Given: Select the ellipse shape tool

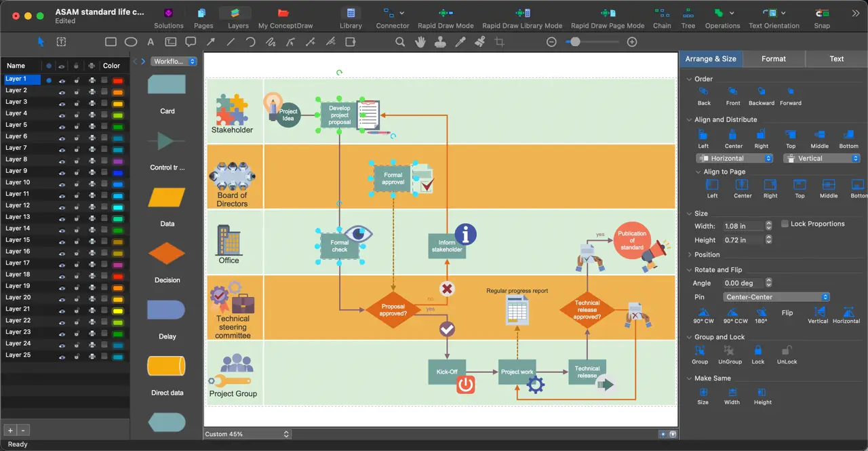Looking at the screenshot, I should tap(131, 42).
